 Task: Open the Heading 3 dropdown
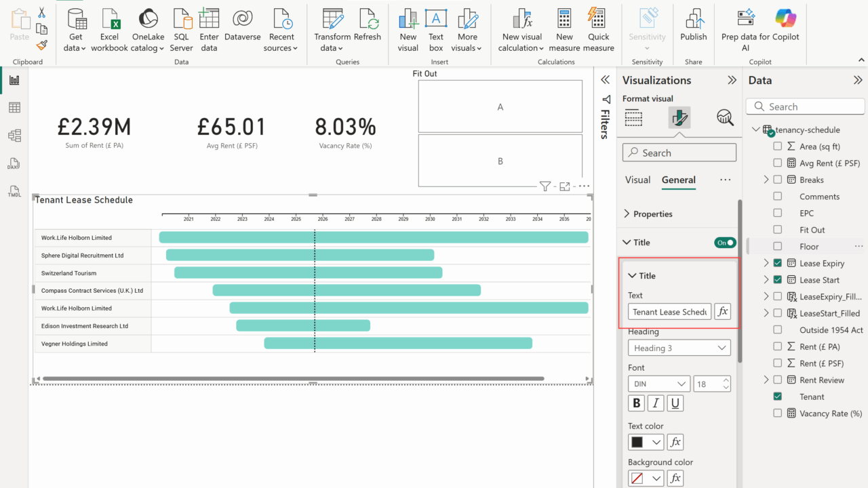(679, 348)
